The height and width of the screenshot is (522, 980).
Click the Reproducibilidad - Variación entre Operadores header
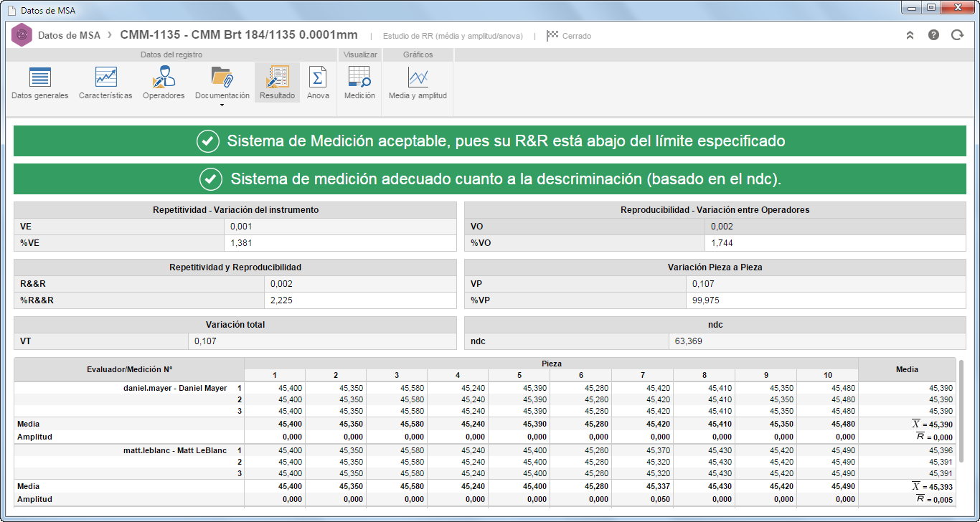pos(715,210)
